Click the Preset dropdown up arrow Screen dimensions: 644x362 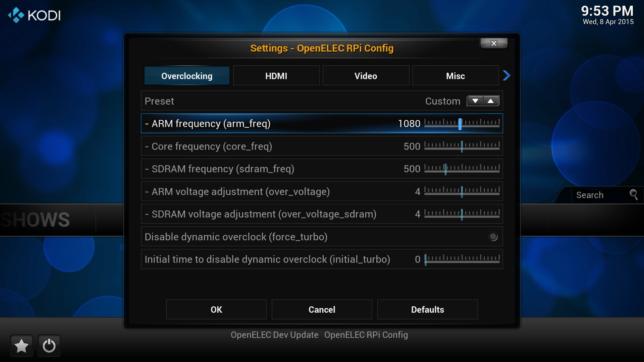[x=492, y=101]
